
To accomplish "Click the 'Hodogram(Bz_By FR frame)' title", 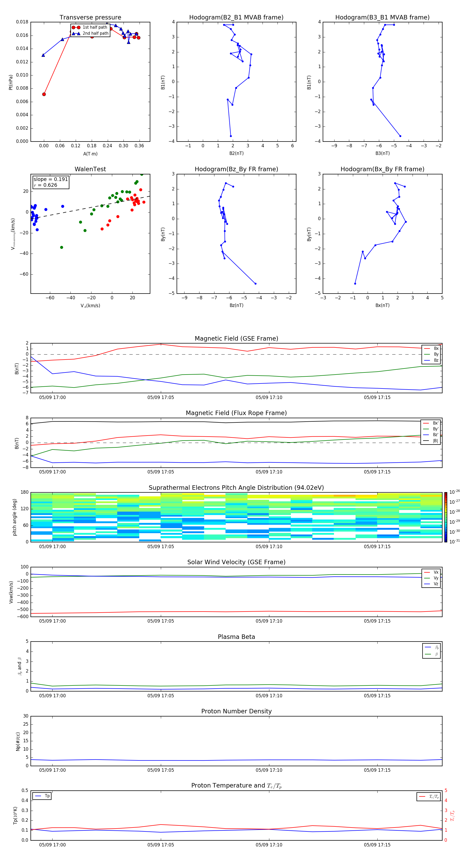I will pyautogui.click(x=236, y=169).
